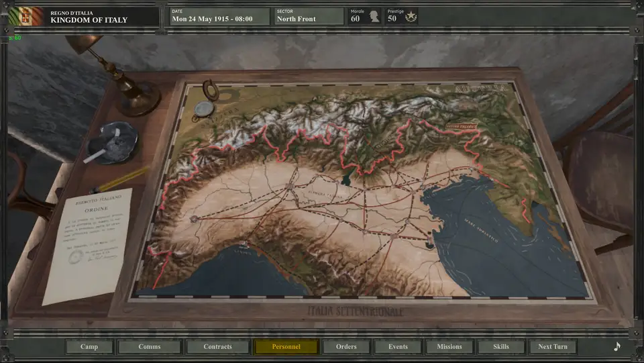The height and width of the screenshot is (363, 644).
Task: Click the Italia Settentrionale map title
Action: (356, 312)
